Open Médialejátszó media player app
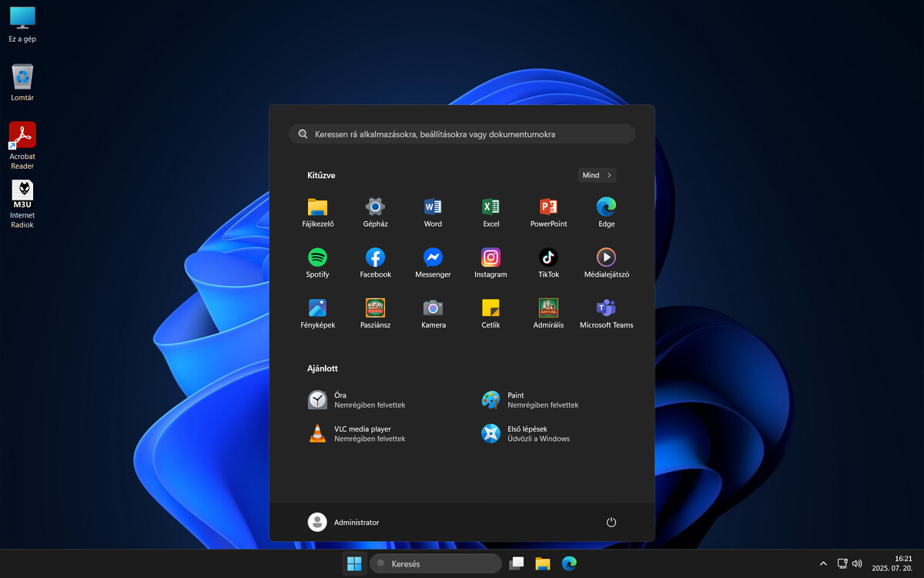 [x=606, y=264]
